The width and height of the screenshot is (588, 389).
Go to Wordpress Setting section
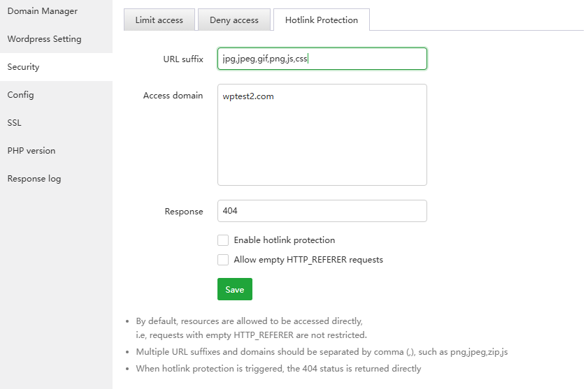tap(44, 39)
